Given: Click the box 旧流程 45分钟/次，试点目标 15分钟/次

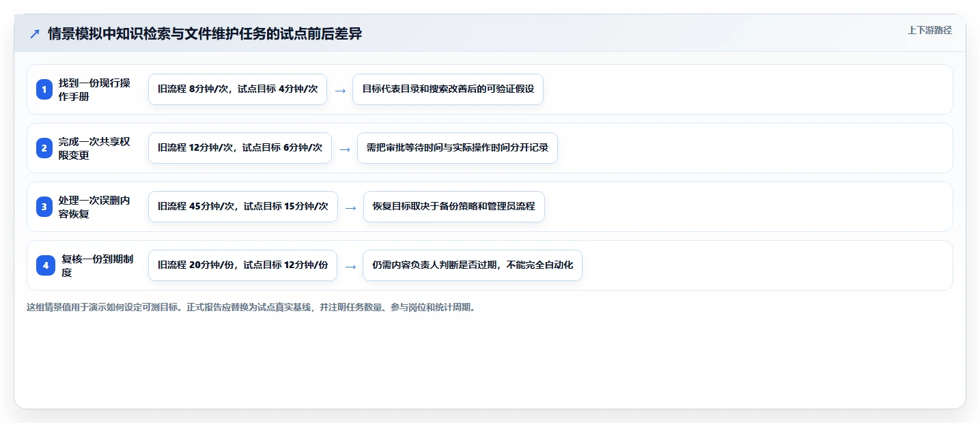Looking at the screenshot, I should (x=243, y=207).
